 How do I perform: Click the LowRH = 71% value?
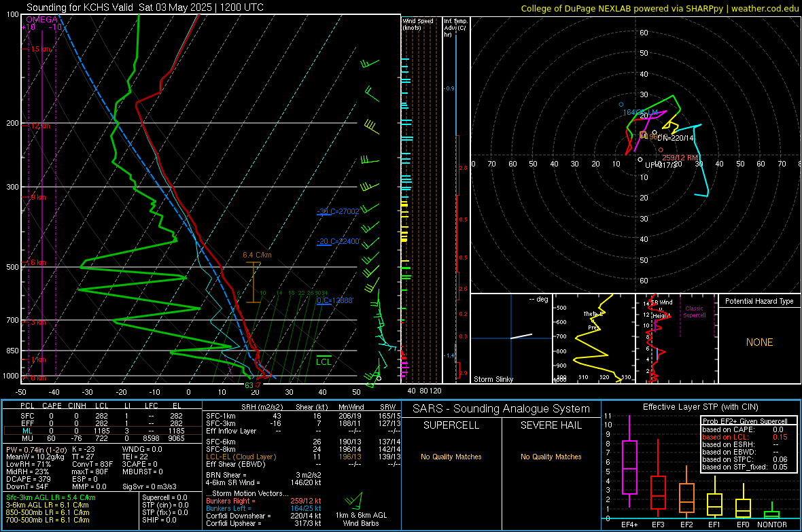pyautogui.click(x=29, y=464)
